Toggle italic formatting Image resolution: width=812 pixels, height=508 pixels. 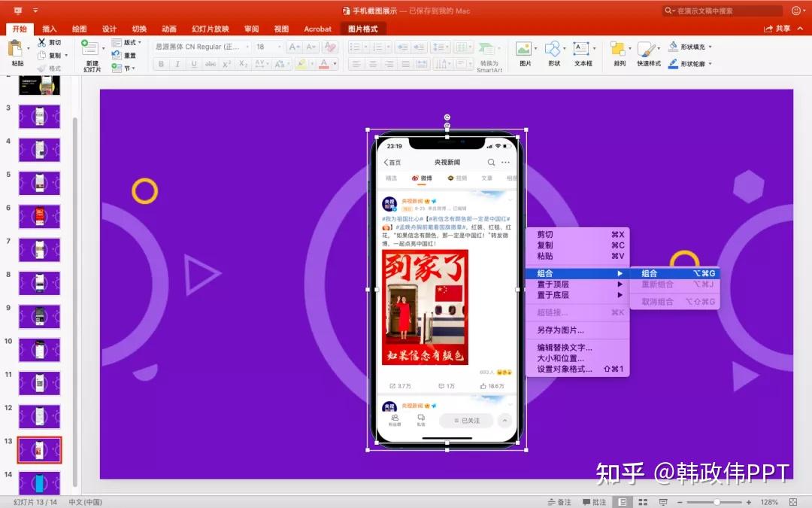pos(177,63)
